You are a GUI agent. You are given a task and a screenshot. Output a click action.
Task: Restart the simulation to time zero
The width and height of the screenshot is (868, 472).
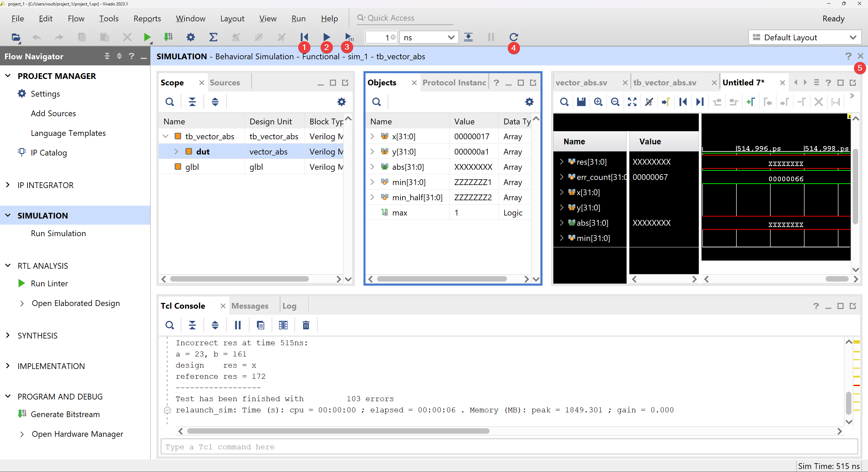tap(304, 37)
